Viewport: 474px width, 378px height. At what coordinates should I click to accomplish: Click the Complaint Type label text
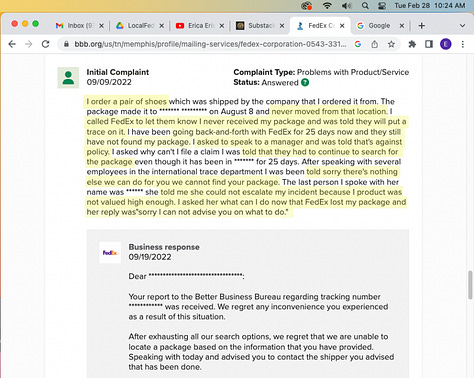click(264, 72)
